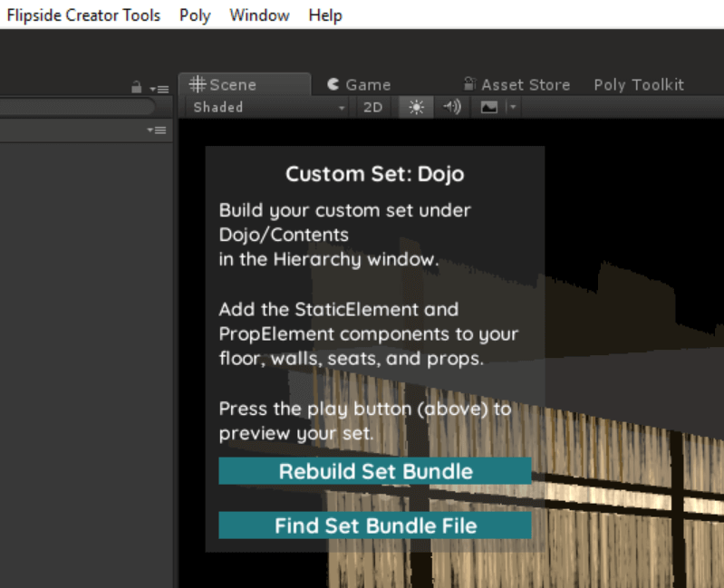Click the 'Custom Set: Dojo' heading
The height and width of the screenshot is (588, 724).
click(375, 175)
